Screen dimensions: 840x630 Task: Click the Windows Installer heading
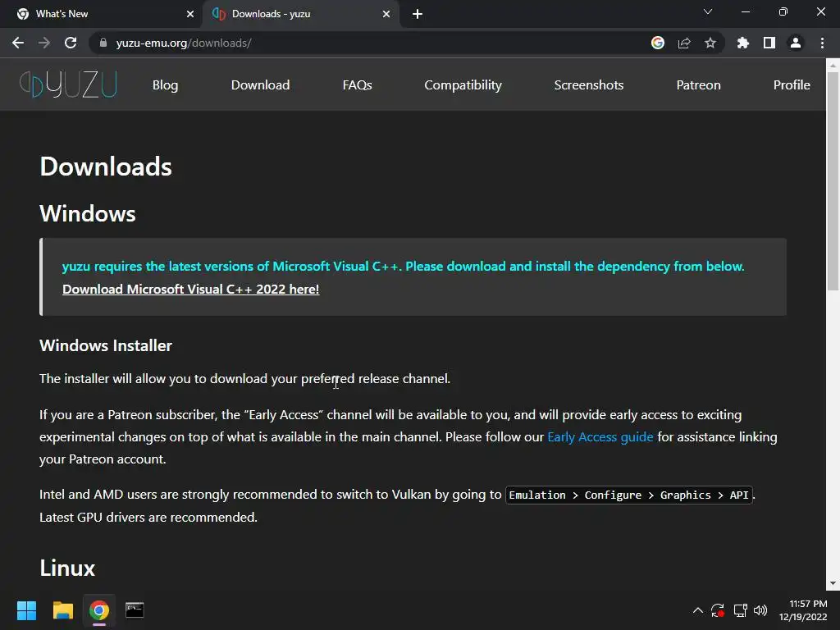tap(106, 345)
